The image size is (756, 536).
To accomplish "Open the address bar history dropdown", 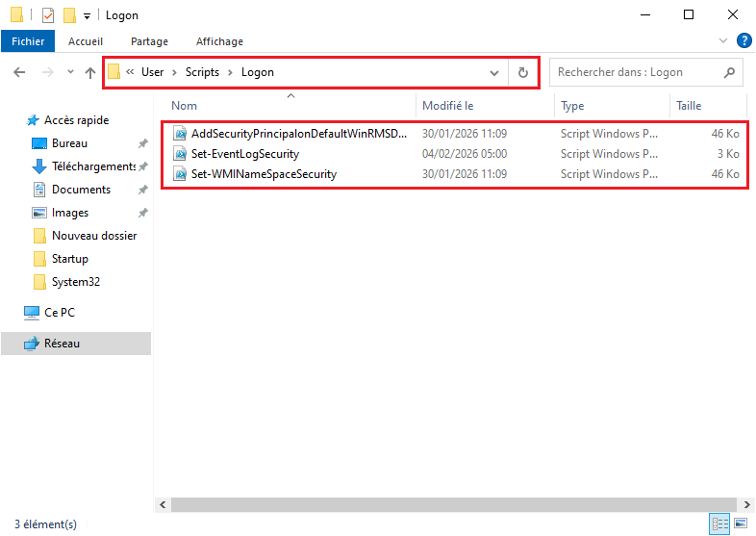I will point(494,73).
